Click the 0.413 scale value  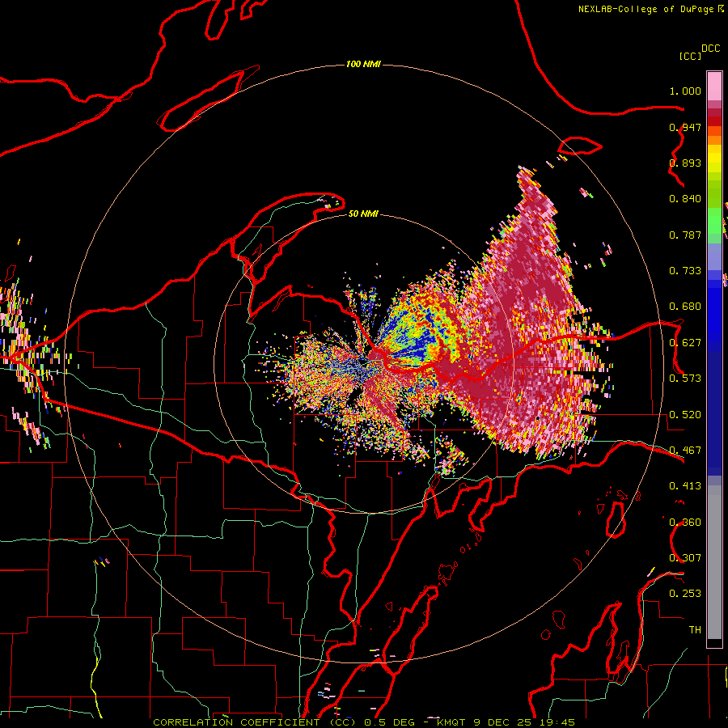coord(685,486)
